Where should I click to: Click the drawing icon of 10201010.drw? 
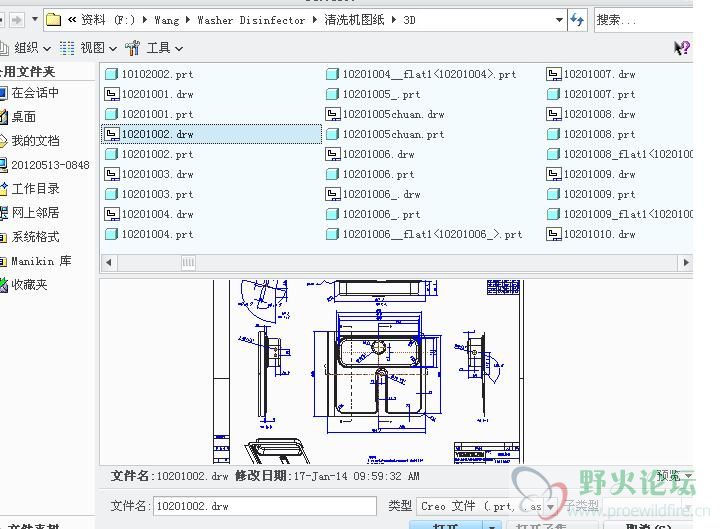tap(554, 234)
